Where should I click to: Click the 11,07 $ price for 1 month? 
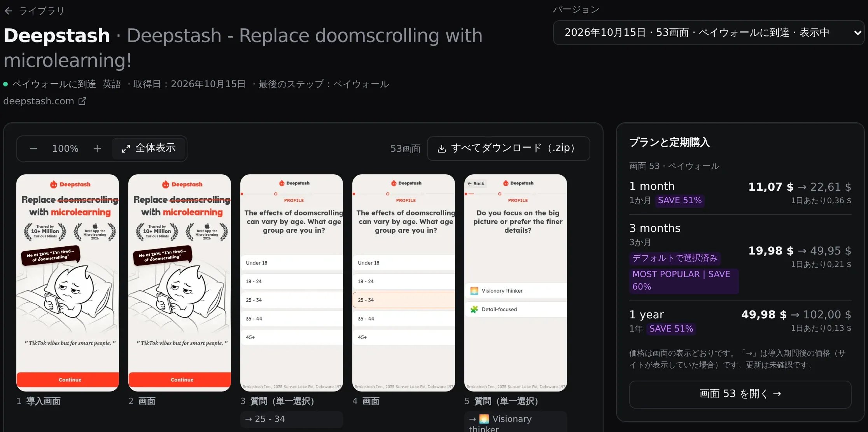[x=771, y=187]
